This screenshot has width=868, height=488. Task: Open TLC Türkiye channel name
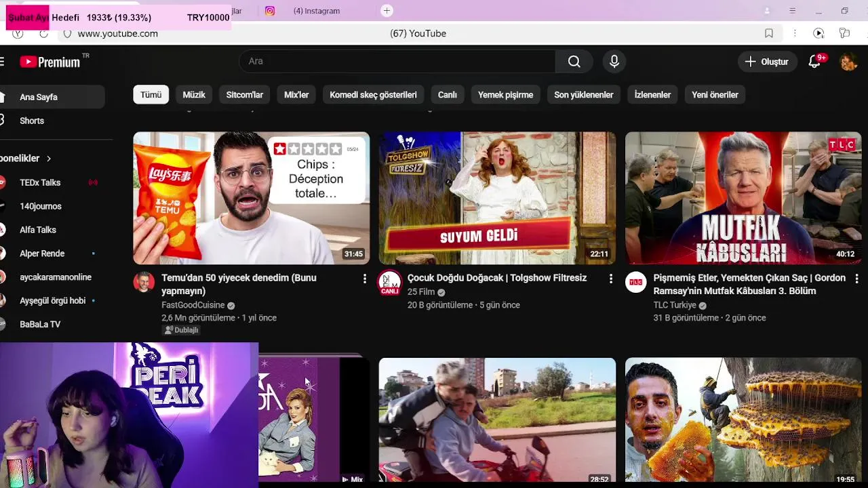click(x=675, y=305)
